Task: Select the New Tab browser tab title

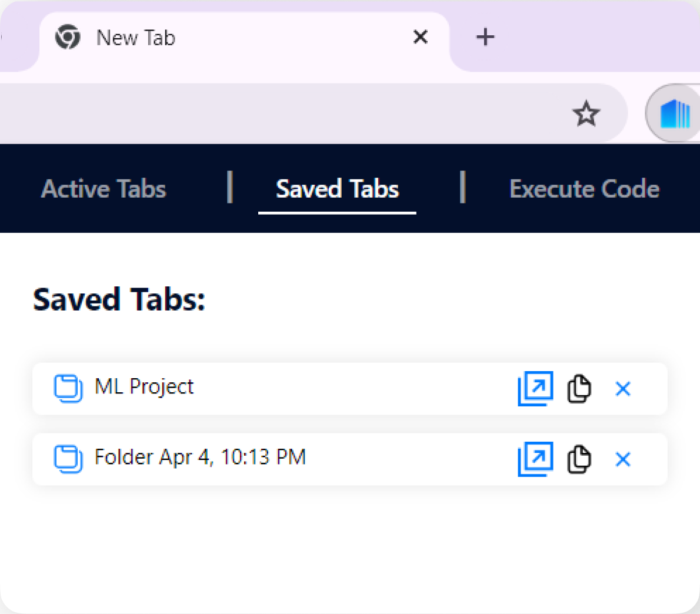Action: point(136,38)
